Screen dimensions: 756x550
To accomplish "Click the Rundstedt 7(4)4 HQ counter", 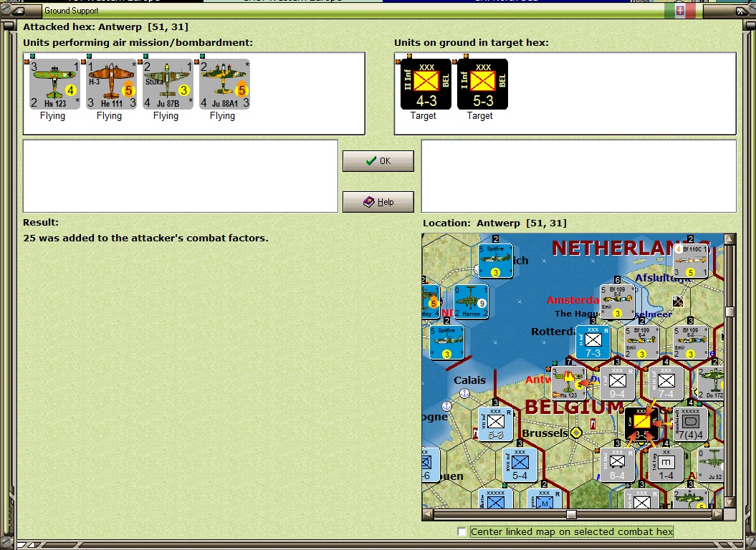I will [690, 424].
